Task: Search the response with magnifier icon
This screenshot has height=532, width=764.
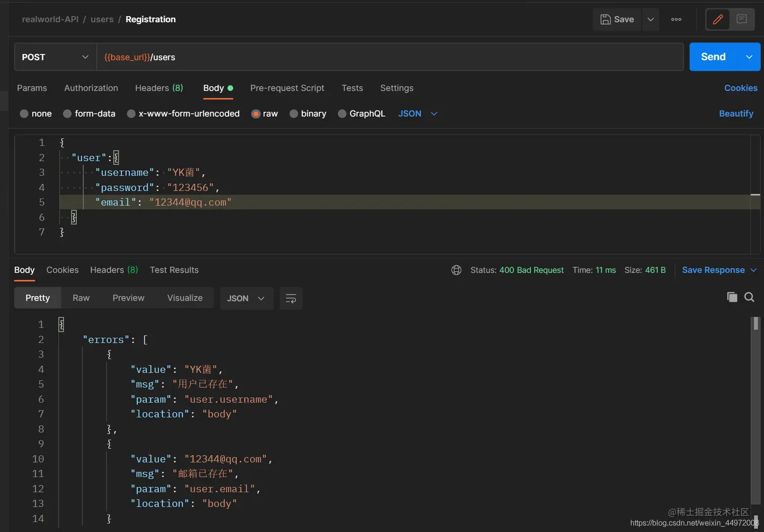Action: coord(749,297)
